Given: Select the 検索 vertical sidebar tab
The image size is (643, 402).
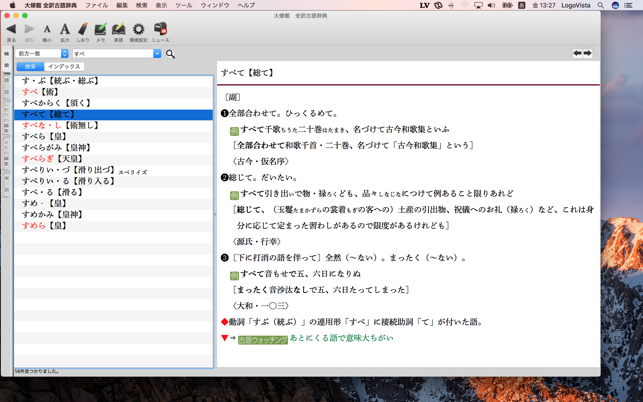Looking at the screenshot, I should pyautogui.click(x=7, y=59).
